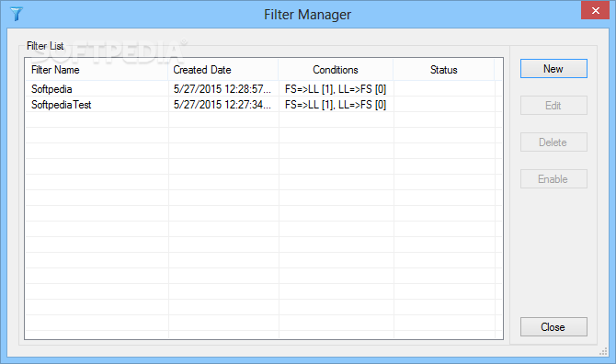Click the empty Status cell of Softpedia row
This screenshot has height=364, width=616.
tap(444, 89)
